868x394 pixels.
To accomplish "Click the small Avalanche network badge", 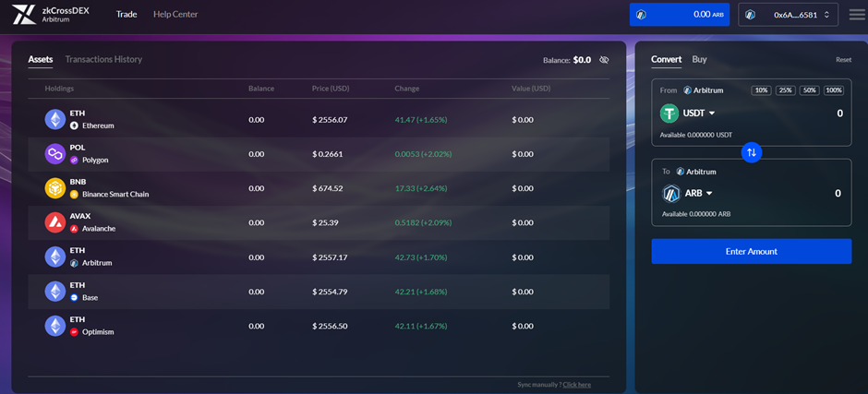I will pos(74,229).
